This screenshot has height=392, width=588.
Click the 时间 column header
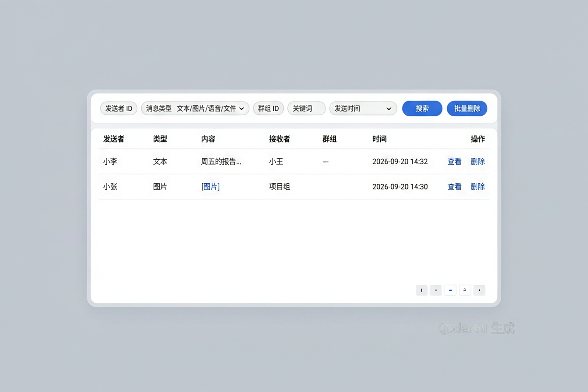(x=379, y=139)
